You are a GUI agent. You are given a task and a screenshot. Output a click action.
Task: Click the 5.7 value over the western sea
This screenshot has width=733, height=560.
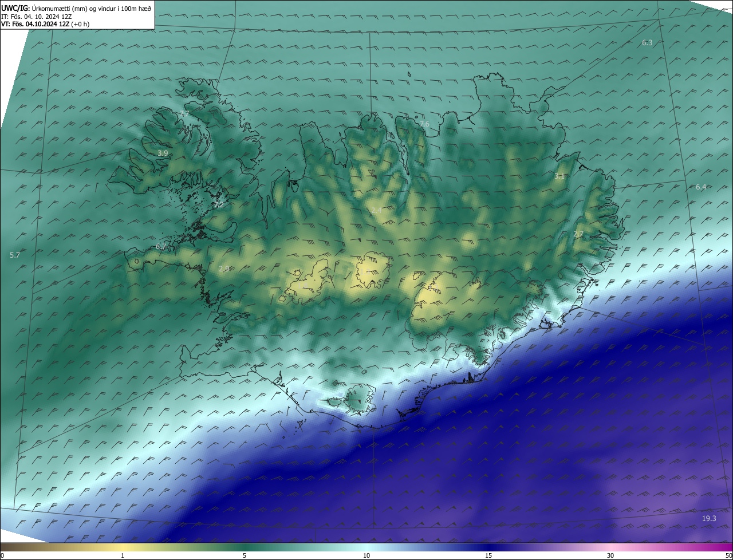[x=15, y=255]
